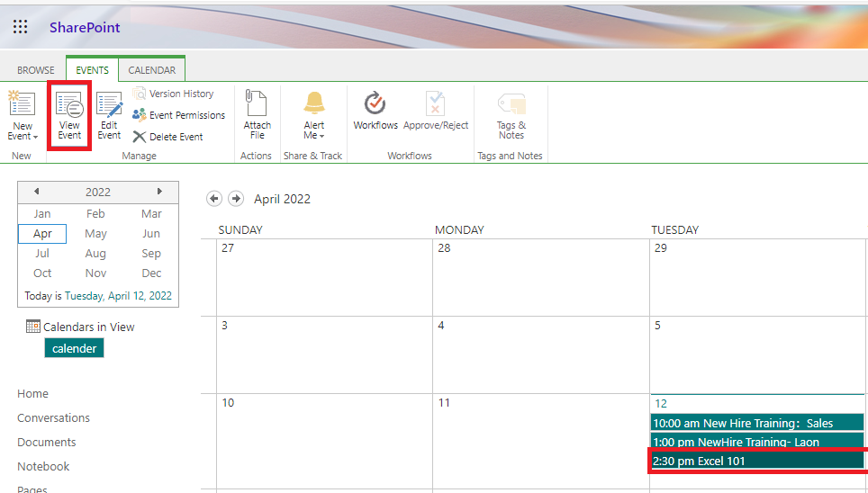
Task: Click date 11 in the calendar grid
Action: 444,403
